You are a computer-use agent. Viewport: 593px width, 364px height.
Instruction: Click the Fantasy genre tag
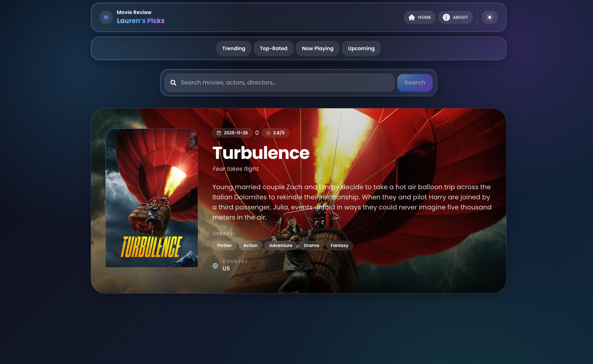(x=339, y=246)
